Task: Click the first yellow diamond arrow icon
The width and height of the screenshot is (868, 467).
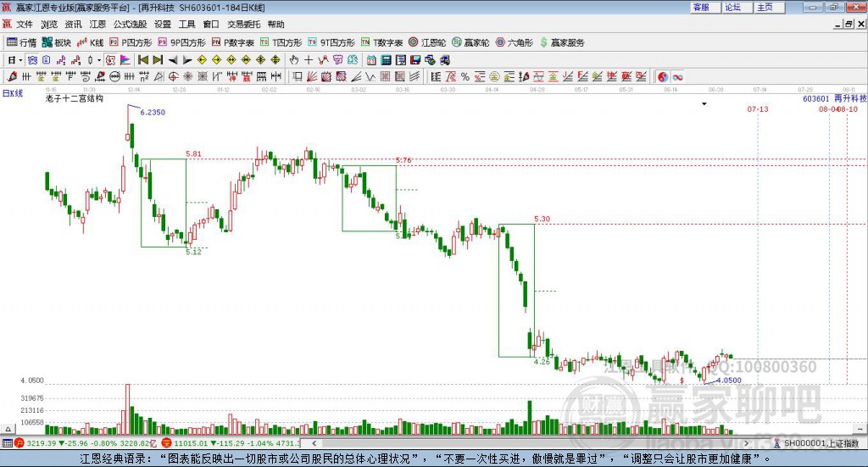Action: click(202, 60)
